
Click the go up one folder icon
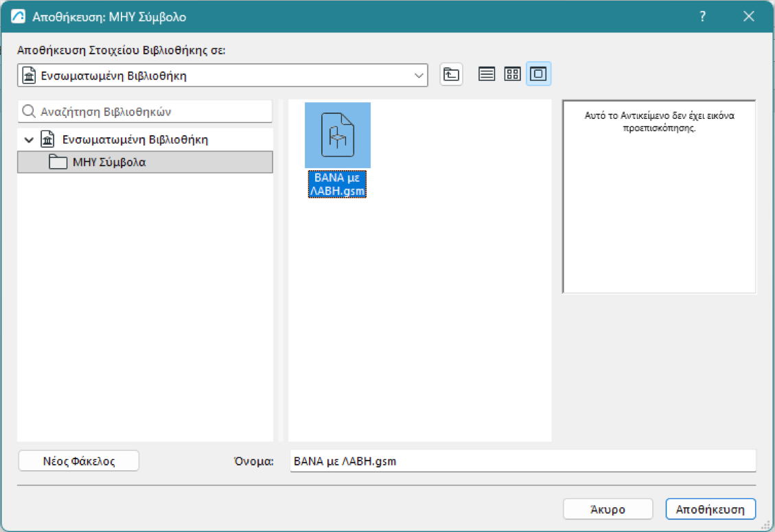pyautogui.click(x=451, y=75)
